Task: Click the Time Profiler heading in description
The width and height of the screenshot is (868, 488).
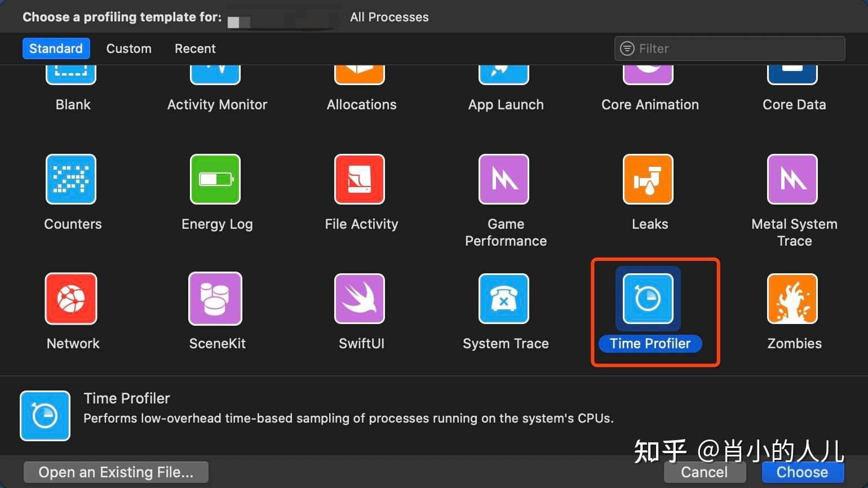Action: (x=127, y=398)
